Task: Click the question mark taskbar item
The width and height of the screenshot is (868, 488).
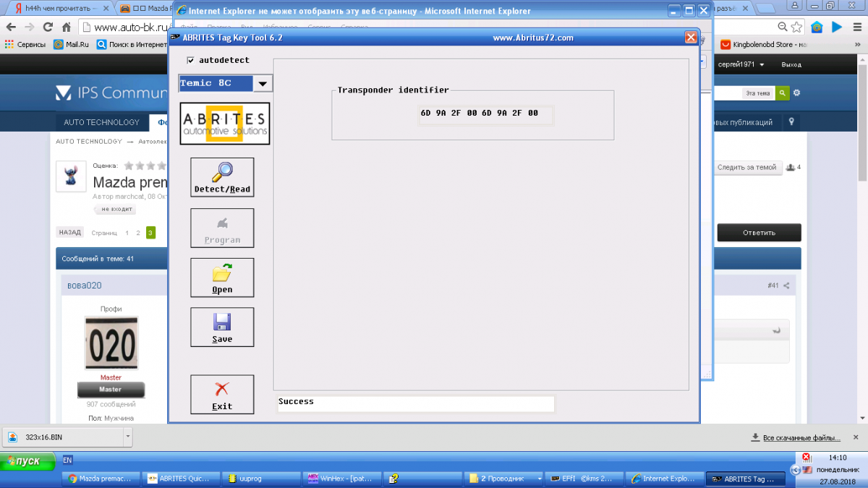Action: point(422,479)
